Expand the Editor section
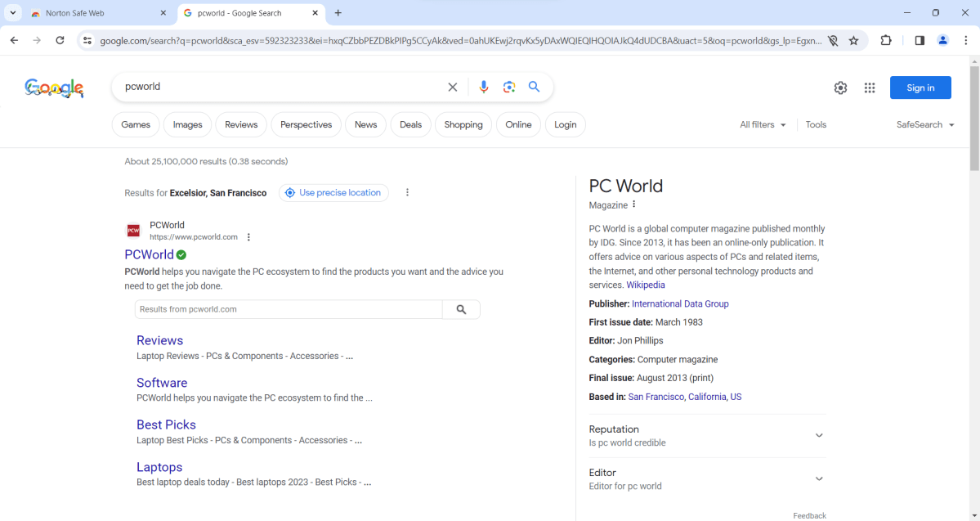Screen dimensions: 980x521 pos(707,479)
